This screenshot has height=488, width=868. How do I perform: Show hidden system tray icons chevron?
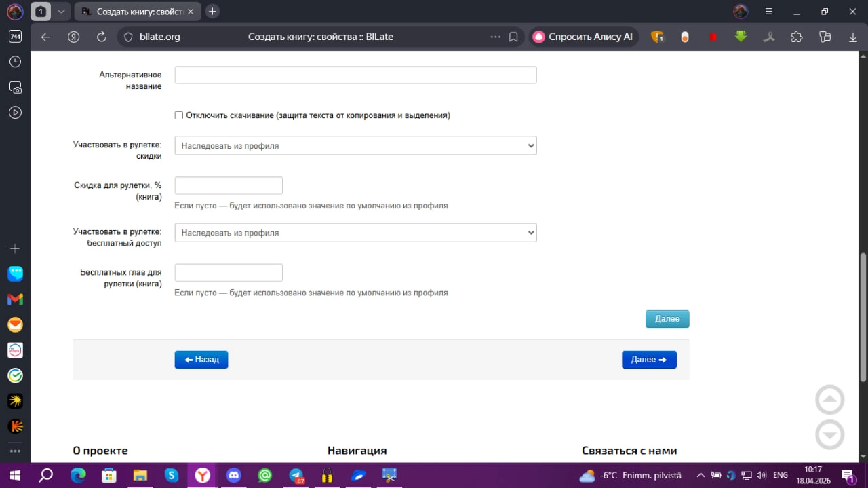[x=701, y=476]
